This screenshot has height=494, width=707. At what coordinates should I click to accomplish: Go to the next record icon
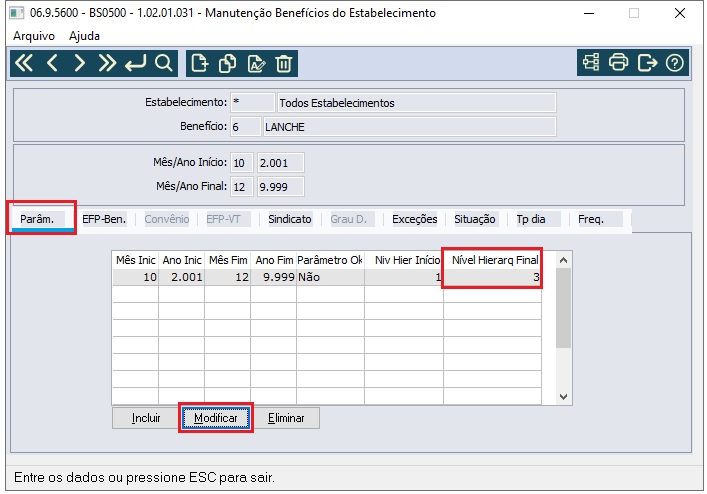click(x=79, y=63)
